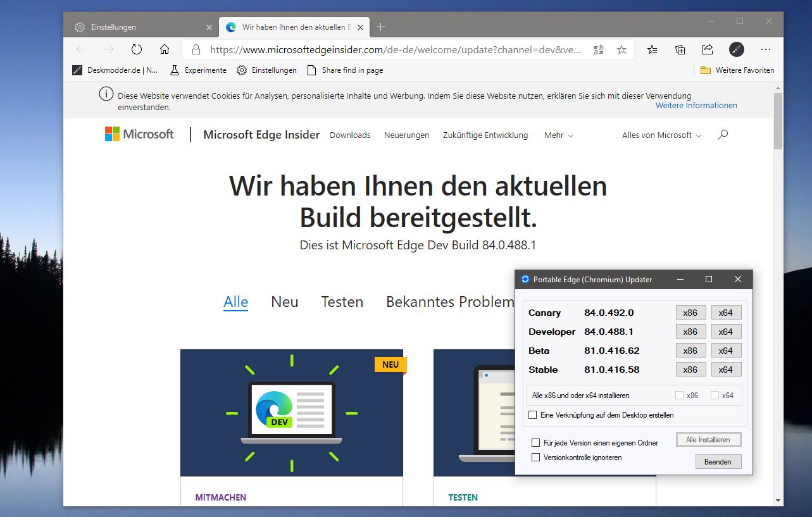Install Developer x64 build
Screen dimensions: 812x517
pos(726,332)
